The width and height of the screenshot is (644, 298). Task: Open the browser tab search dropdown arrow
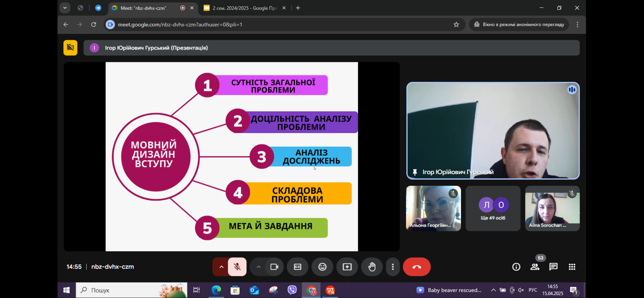tap(65, 8)
